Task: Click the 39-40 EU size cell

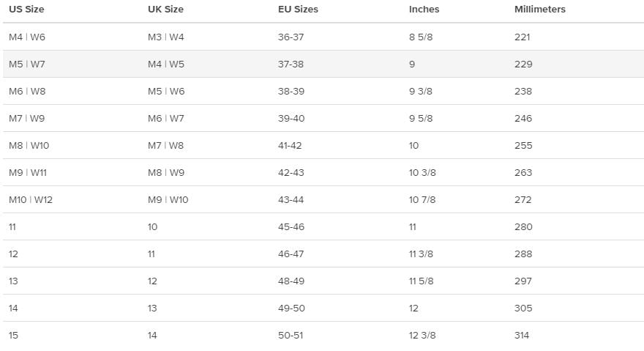Action: [291, 119]
